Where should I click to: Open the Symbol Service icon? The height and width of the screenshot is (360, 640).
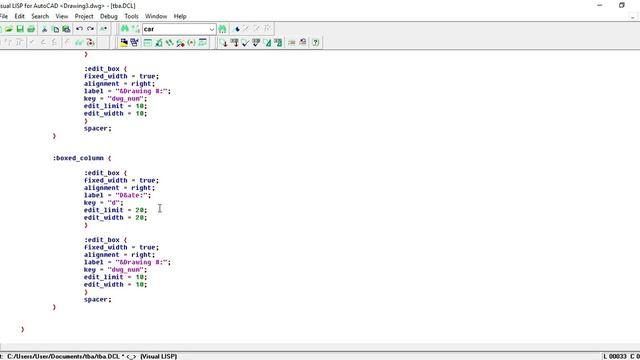(x=180, y=42)
